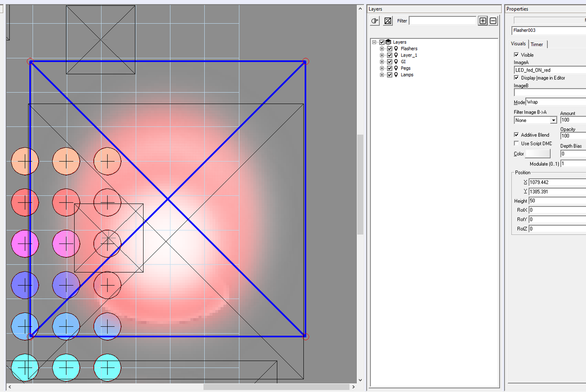Click the add new layer icon
Image resolution: width=586 pixels, height=392 pixels.
coord(388,21)
